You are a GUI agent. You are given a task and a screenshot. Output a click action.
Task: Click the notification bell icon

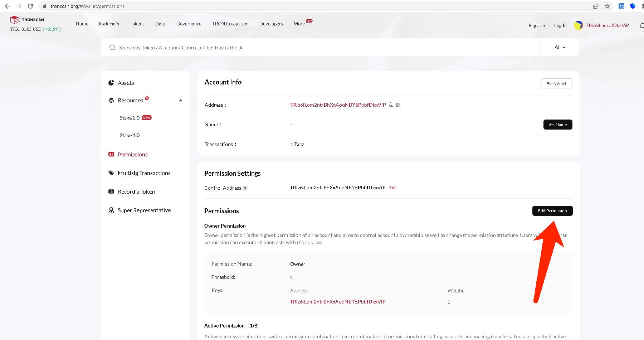click(x=641, y=26)
